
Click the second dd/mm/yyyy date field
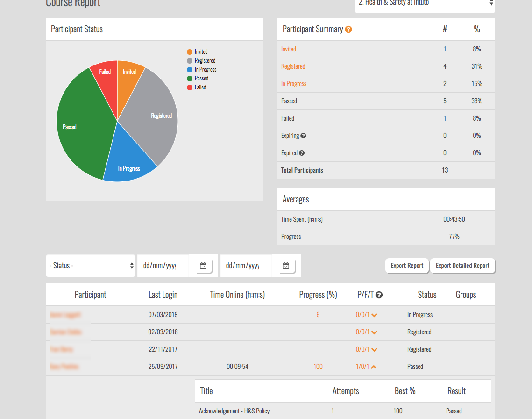pos(246,266)
